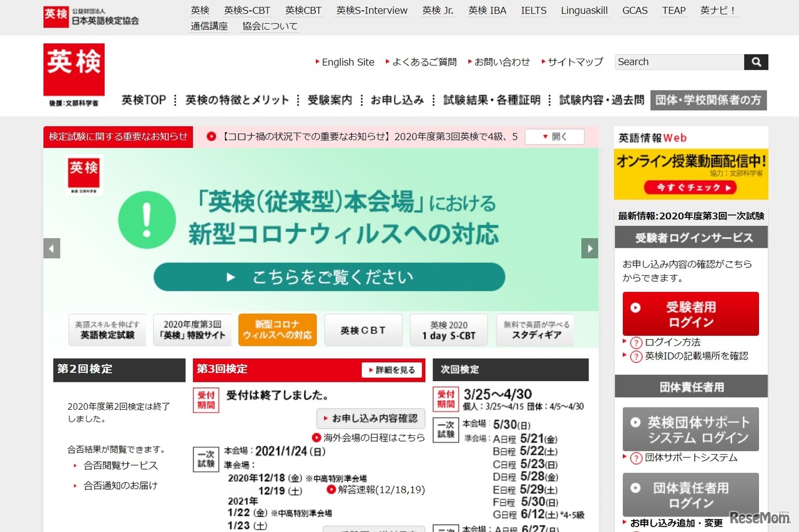Click the question mark icon beside ログイン方法
This screenshot has width=799, height=532.
636,343
